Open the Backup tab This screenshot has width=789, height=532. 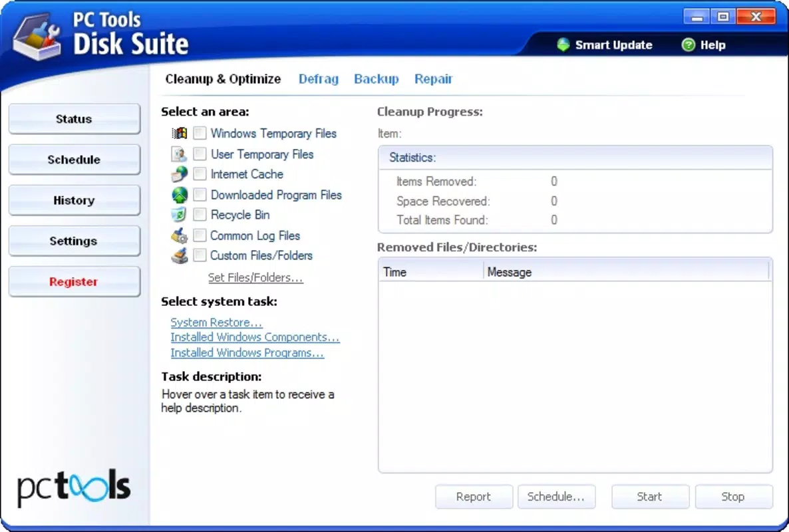pos(377,79)
